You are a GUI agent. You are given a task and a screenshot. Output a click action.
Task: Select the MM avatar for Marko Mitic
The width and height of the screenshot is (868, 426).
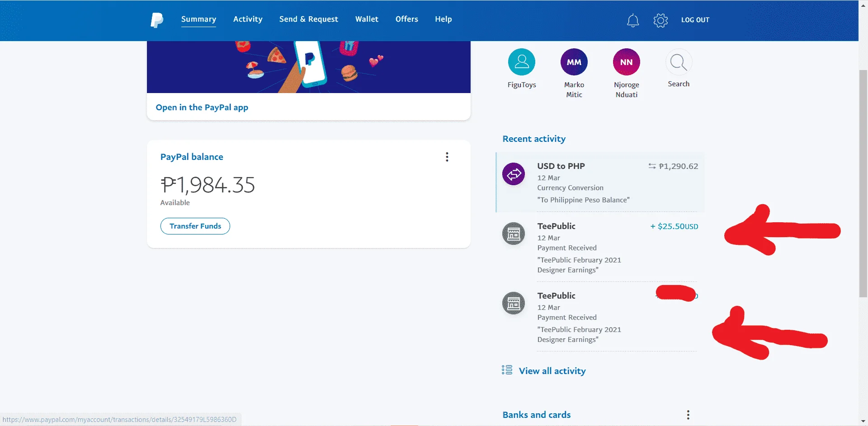pyautogui.click(x=574, y=62)
